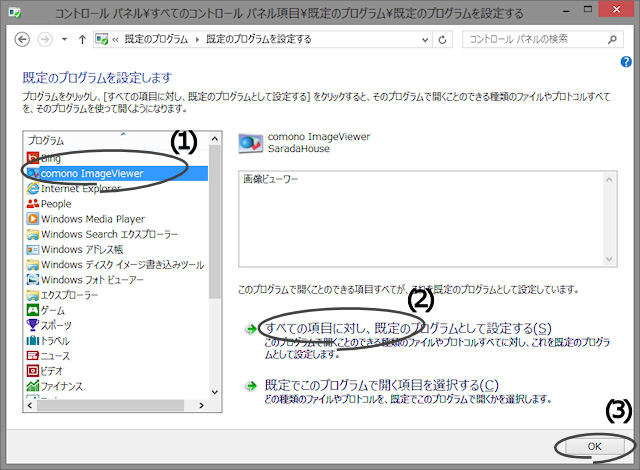This screenshot has width=640, height=470.
Task: Open the recent locations dropdown arrow
Action: (x=64, y=40)
